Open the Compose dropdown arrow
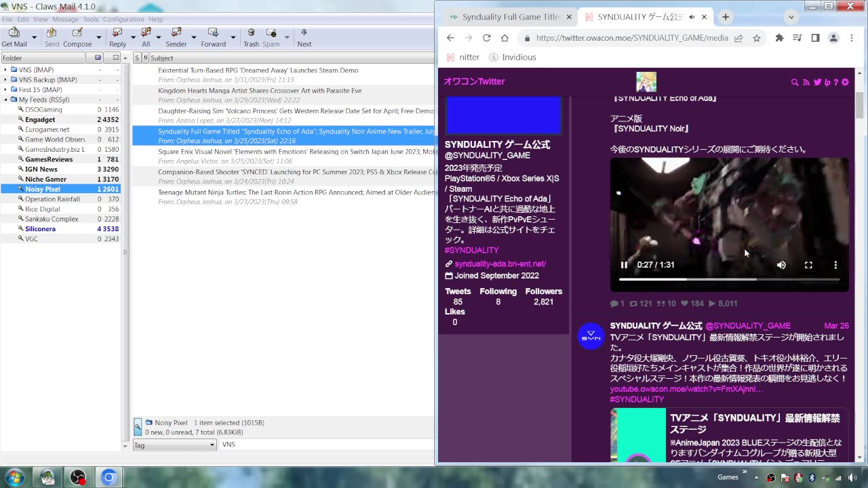The height and width of the screenshot is (488, 868). coord(98,37)
